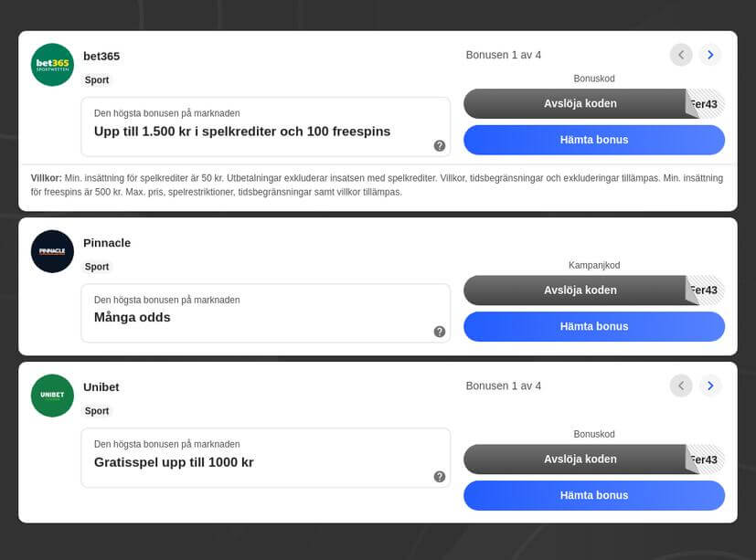Click the question mark icon on Pinnacle card
The image size is (756, 560).
439,332
